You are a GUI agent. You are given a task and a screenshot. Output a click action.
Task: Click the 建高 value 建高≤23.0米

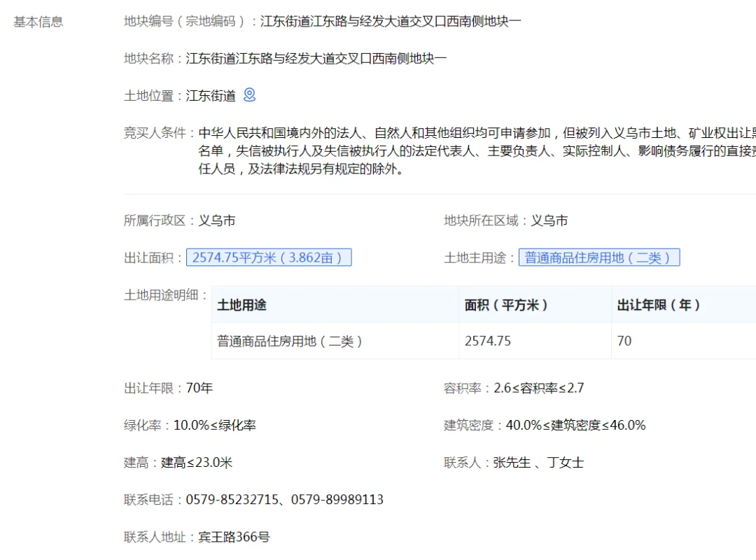197,462
